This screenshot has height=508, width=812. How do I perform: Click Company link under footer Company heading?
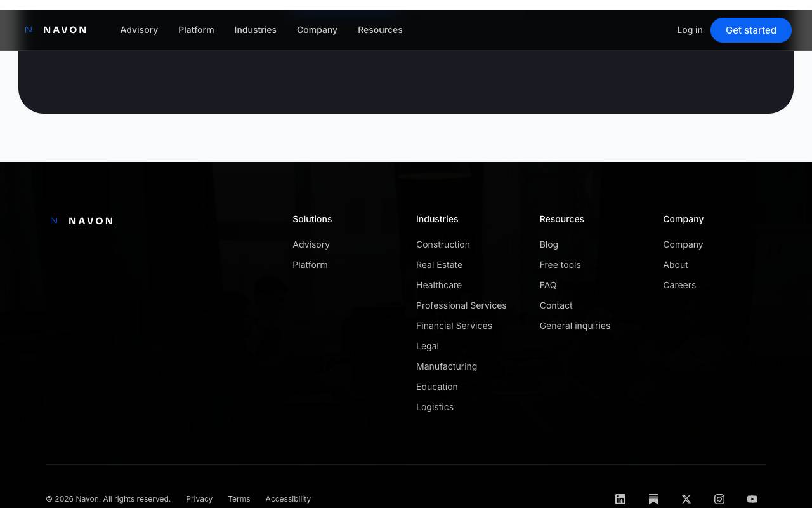tap(683, 244)
